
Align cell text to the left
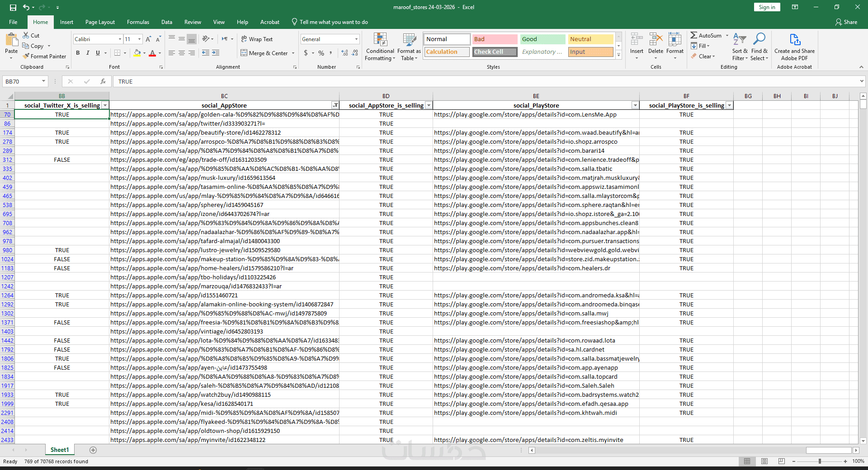172,53
